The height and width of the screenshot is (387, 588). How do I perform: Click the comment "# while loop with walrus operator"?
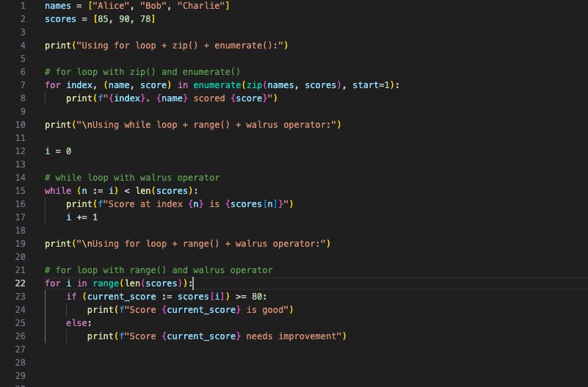[132, 178]
